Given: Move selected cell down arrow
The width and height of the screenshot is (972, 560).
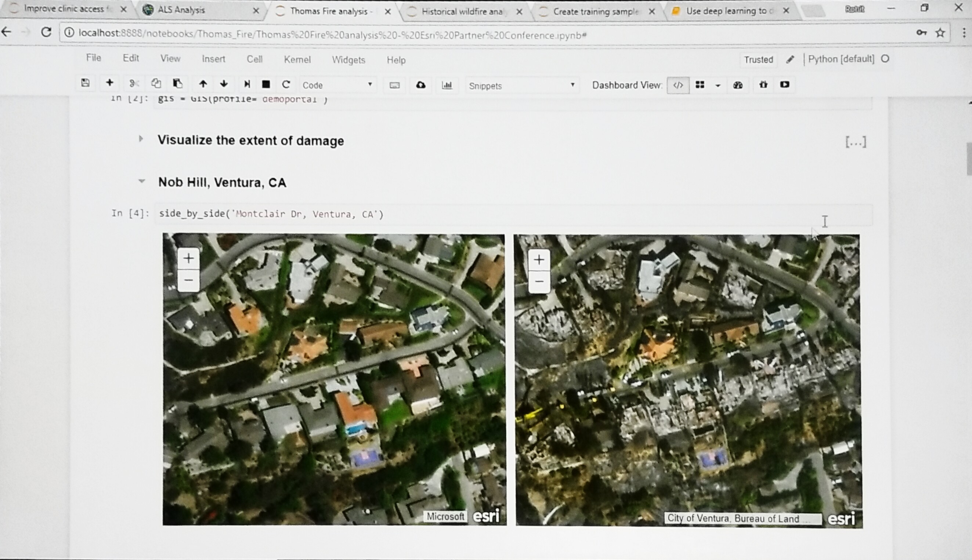Looking at the screenshot, I should (x=224, y=84).
